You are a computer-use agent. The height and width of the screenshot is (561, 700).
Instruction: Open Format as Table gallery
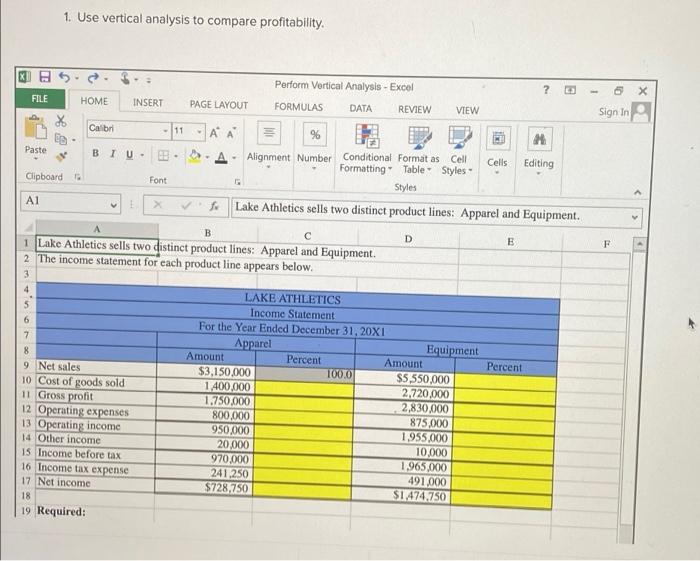tap(419, 151)
